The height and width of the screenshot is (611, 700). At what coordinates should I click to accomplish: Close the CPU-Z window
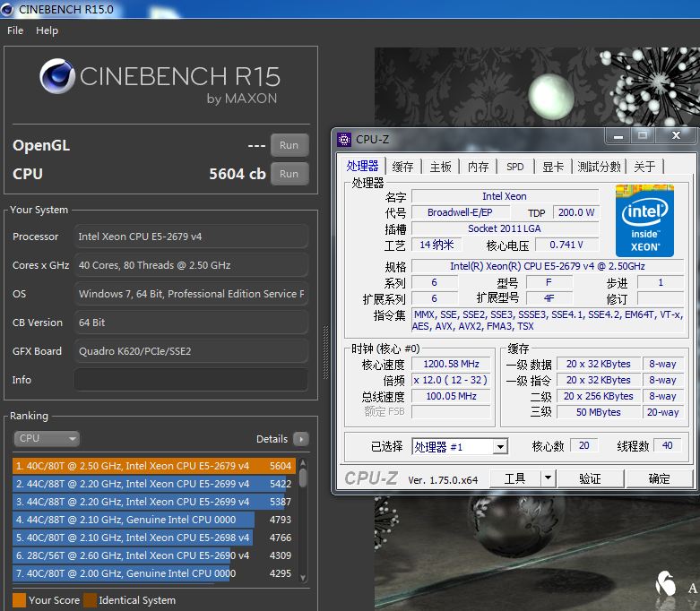pyautogui.click(x=677, y=135)
